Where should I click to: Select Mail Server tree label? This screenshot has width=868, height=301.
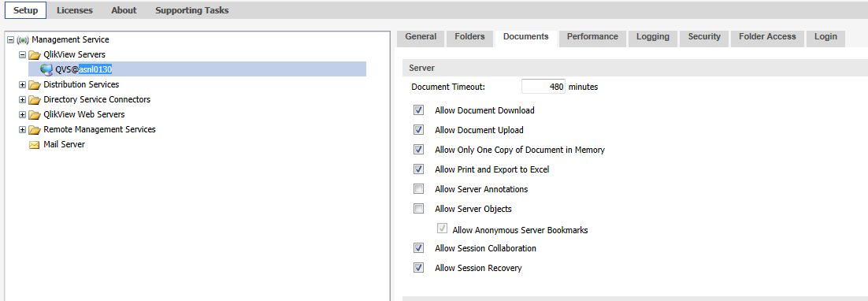(x=65, y=144)
